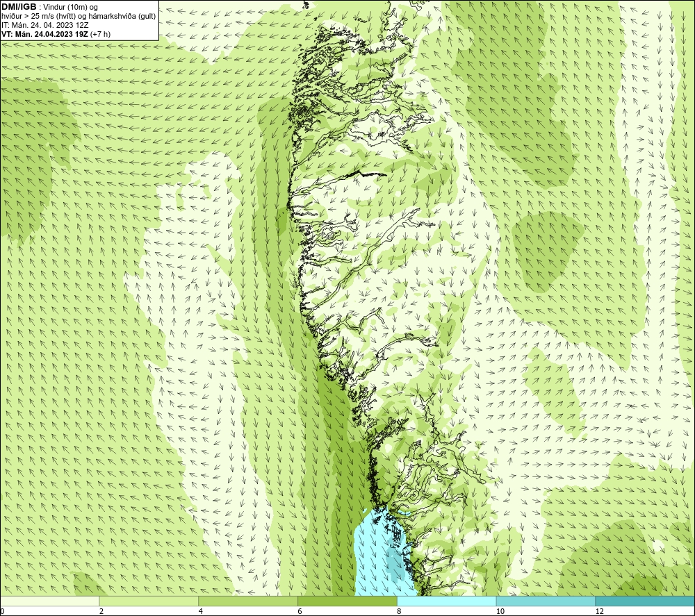Click the '6' label on the wind scale
695x616 pixels.
[300, 611]
